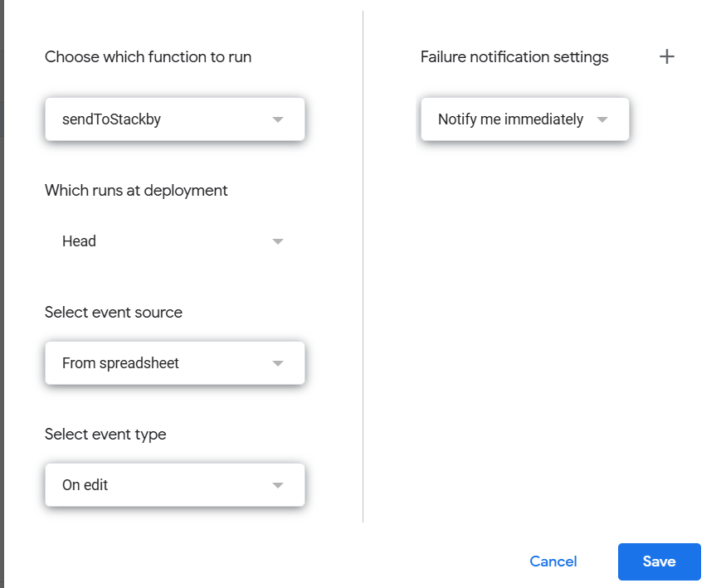Expand the On edit event type list

point(175,484)
